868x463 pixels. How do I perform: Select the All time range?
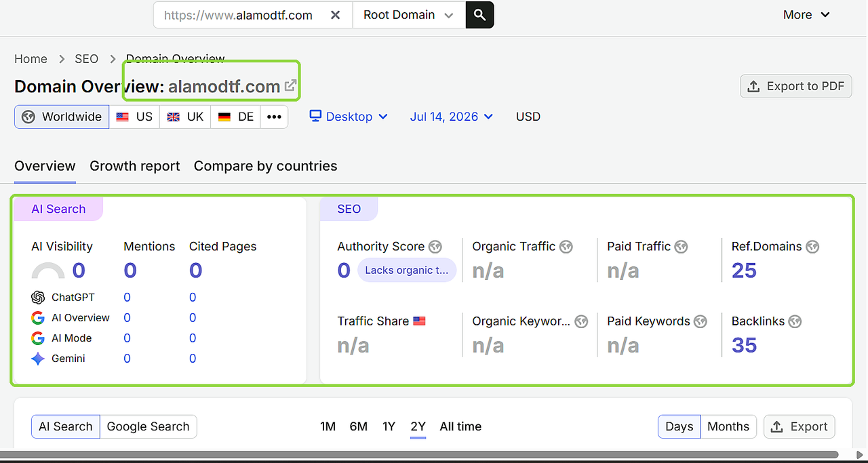[460, 426]
